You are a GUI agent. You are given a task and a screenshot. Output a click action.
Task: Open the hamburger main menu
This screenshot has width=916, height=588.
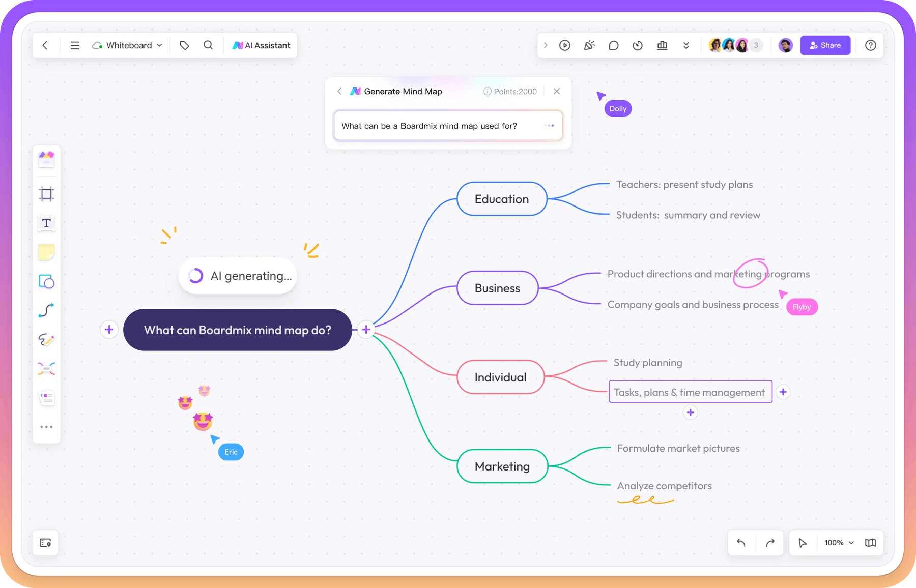point(75,45)
